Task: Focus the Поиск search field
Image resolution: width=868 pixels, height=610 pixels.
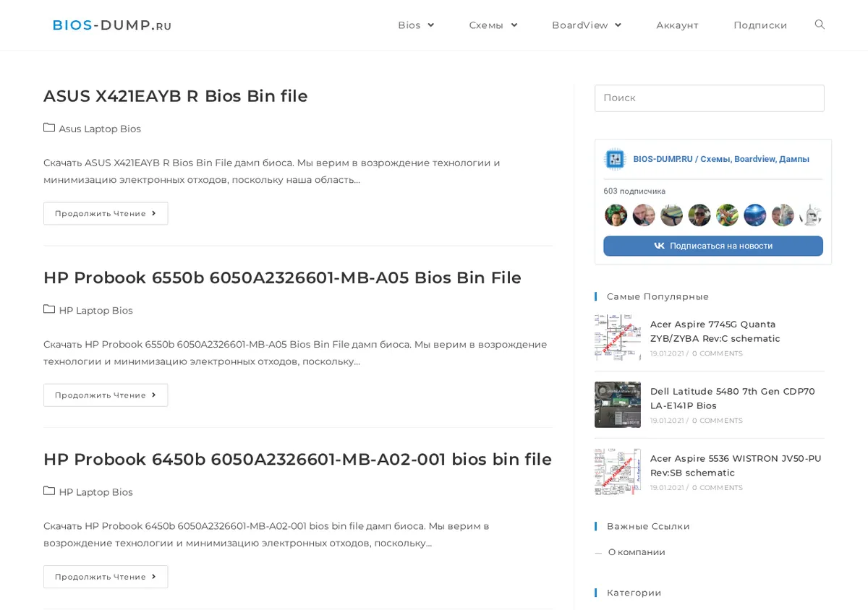Action: pyautogui.click(x=710, y=98)
